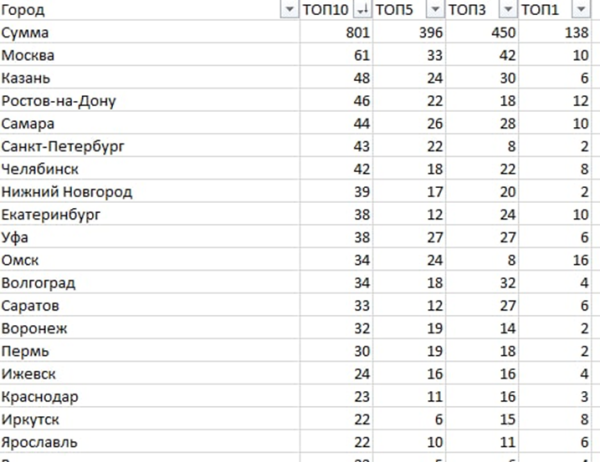Screen dimensions: 600x462
Task: Open the Город column filter dropdown
Action: click(289, 10)
